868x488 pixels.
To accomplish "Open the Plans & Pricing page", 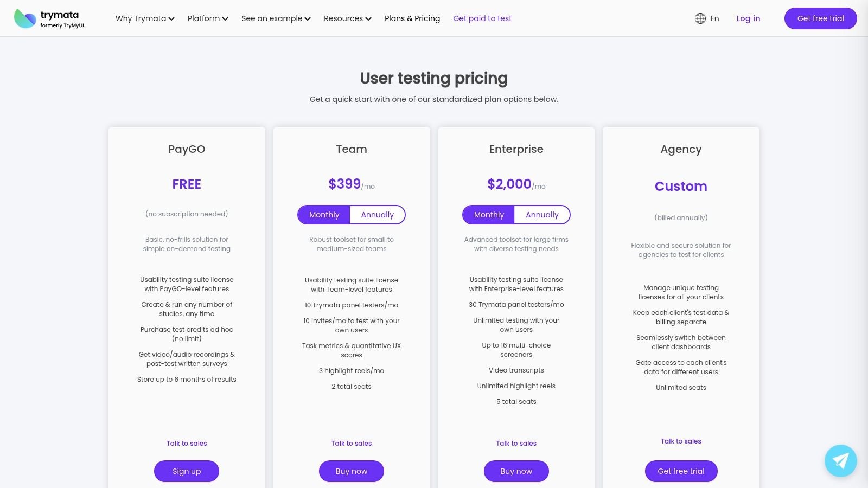I will coord(412,18).
